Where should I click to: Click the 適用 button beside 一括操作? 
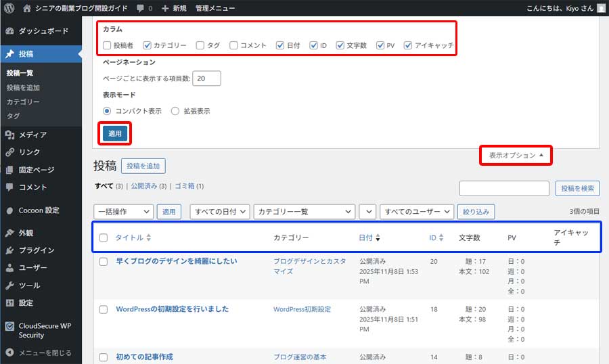tap(169, 212)
